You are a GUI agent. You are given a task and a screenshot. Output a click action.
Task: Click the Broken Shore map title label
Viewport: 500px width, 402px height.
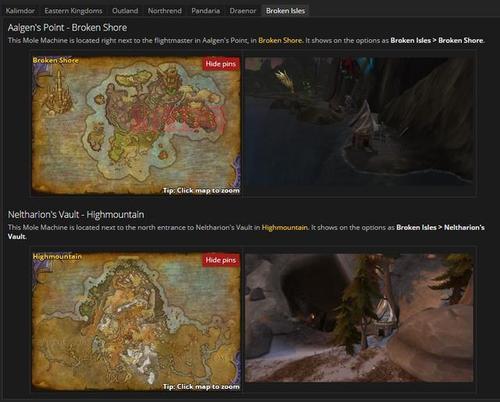coord(56,60)
